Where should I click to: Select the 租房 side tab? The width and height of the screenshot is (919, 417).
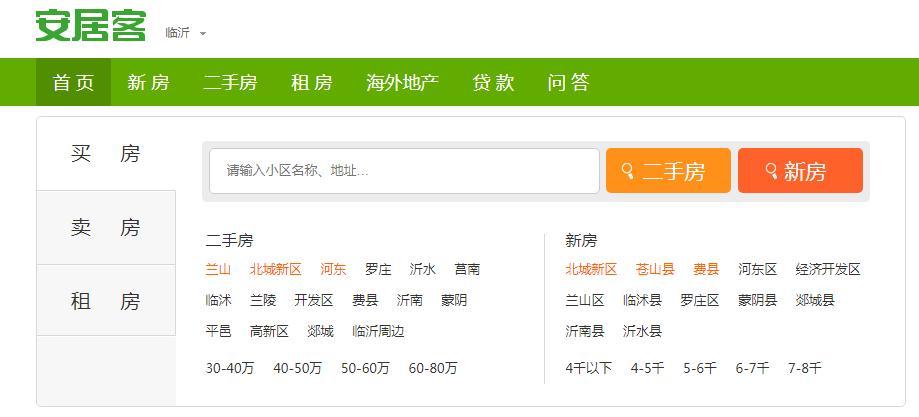106,301
